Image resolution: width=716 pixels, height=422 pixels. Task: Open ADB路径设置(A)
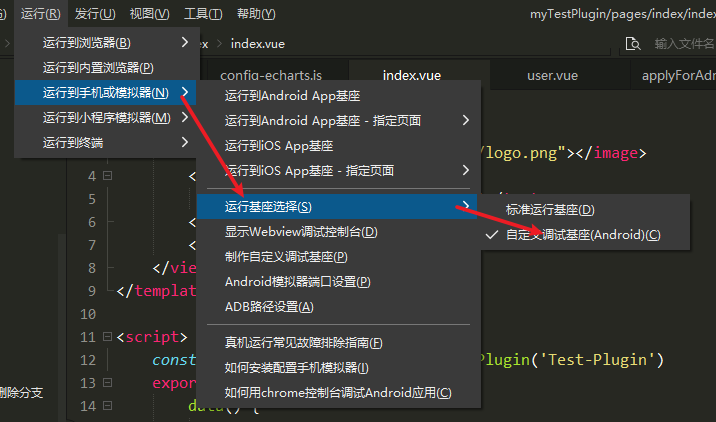[x=338, y=306]
